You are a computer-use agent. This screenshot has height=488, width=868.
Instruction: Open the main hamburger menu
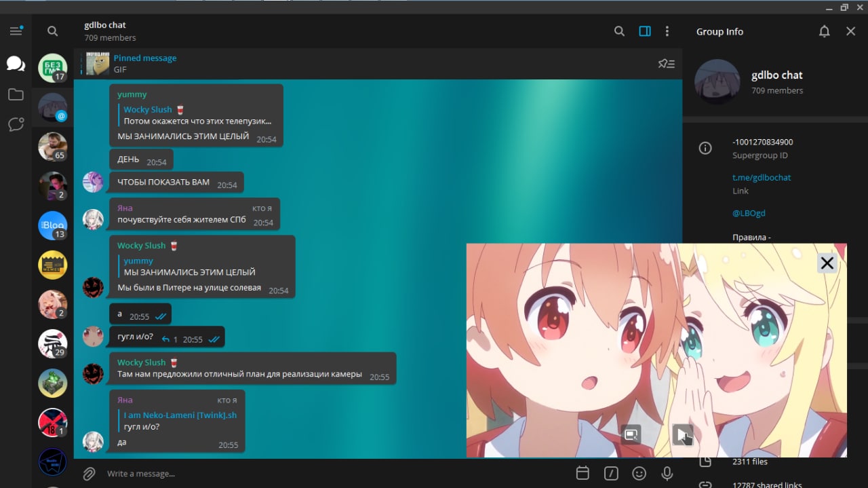click(16, 31)
